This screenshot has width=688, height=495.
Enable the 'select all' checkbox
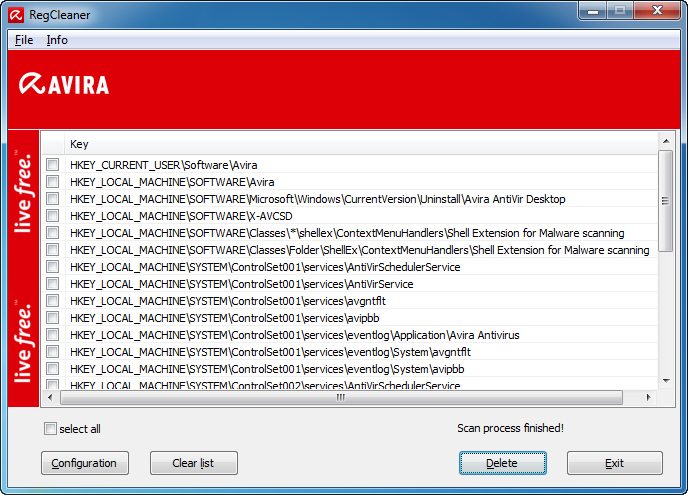click(x=51, y=429)
